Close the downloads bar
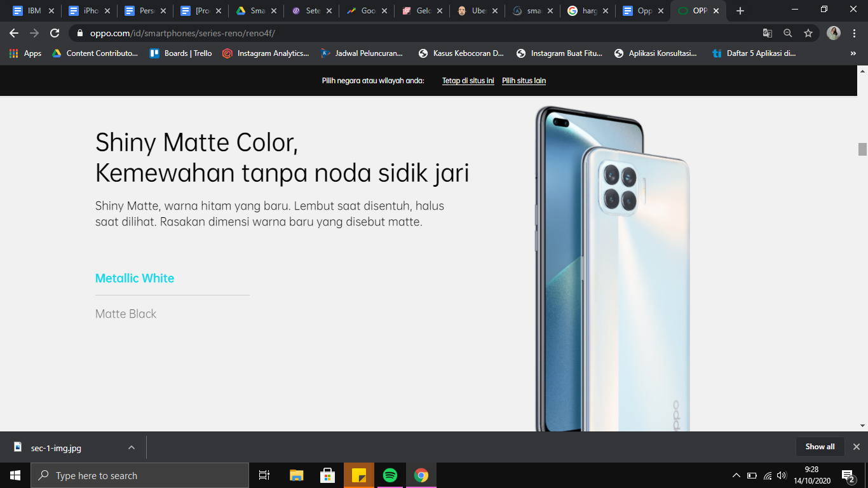868x488 pixels. [x=856, y=447]
